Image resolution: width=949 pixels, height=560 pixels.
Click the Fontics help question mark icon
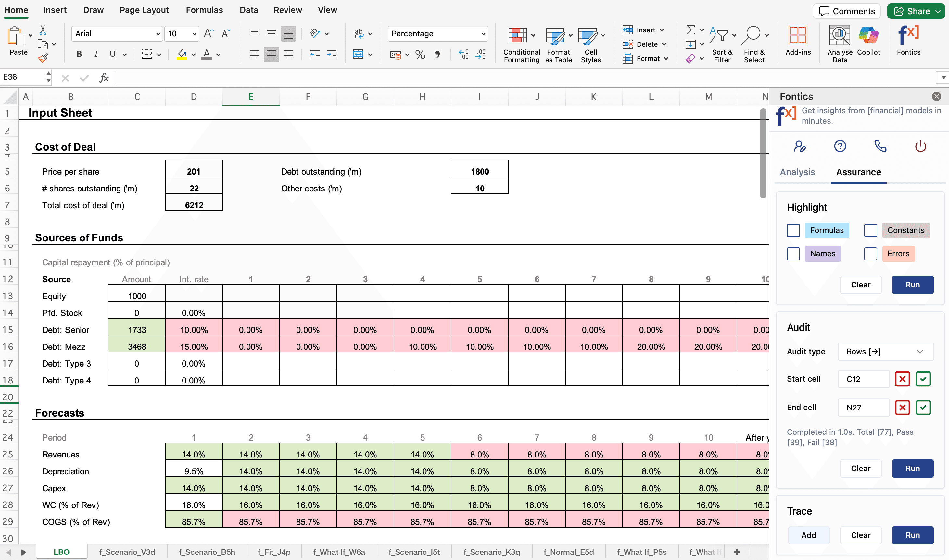point(840,146)
